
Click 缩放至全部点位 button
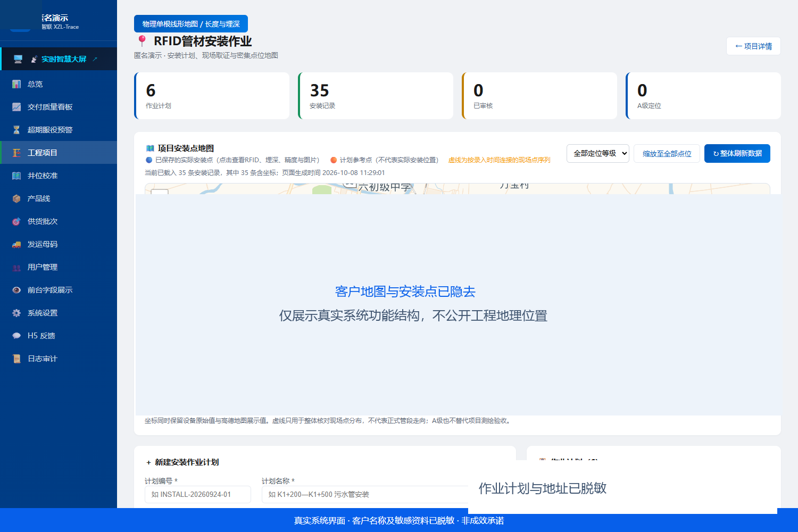(667, 153)
